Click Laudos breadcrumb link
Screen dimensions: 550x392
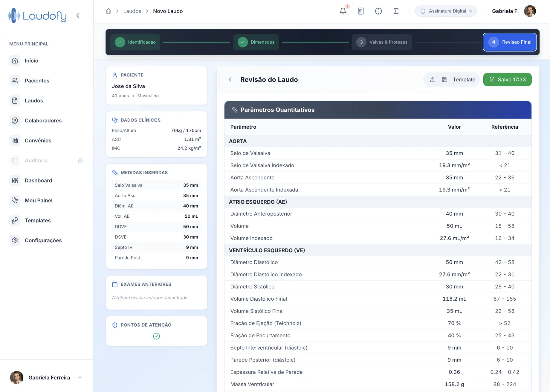(132, 11)
